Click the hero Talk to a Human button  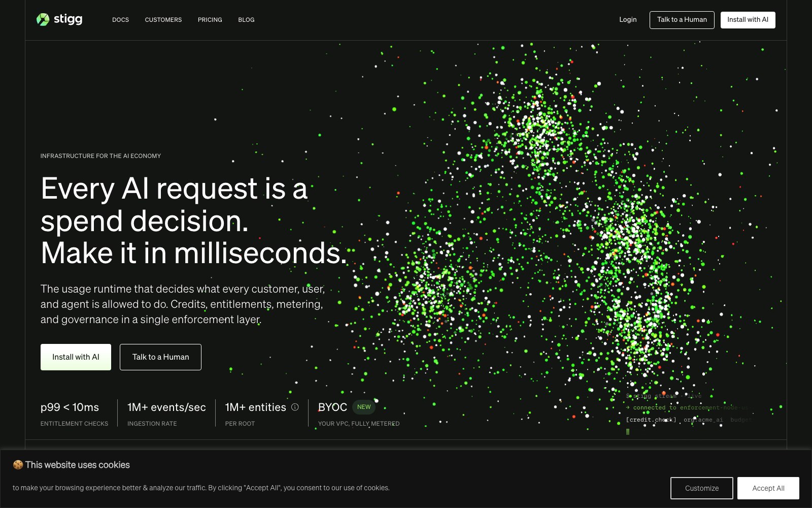(160, 357)
